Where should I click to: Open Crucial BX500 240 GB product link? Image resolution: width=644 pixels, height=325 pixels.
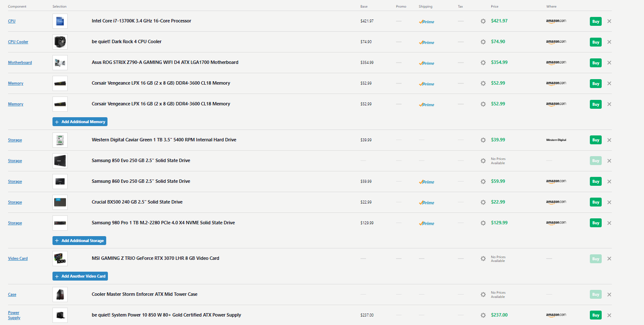(137, 202)
